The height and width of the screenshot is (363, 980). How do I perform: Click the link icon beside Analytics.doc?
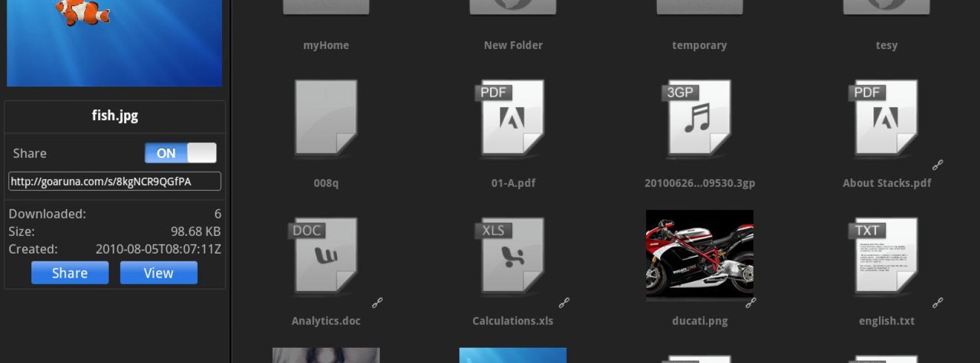[x=377, y=302]
